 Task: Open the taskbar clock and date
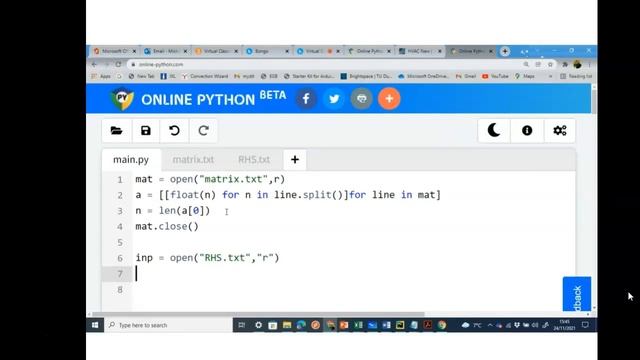pos(564,325)
